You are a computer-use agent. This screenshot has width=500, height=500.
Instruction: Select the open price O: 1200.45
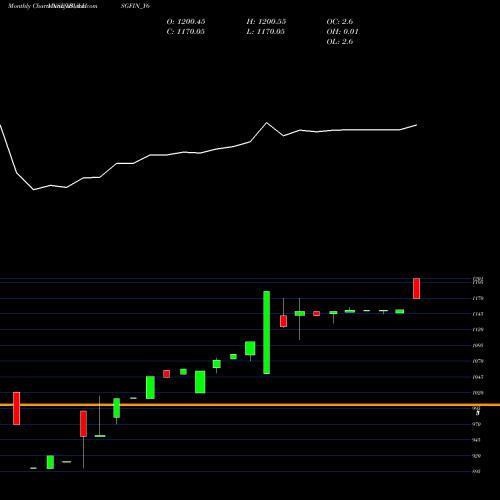tap(186, 22)
